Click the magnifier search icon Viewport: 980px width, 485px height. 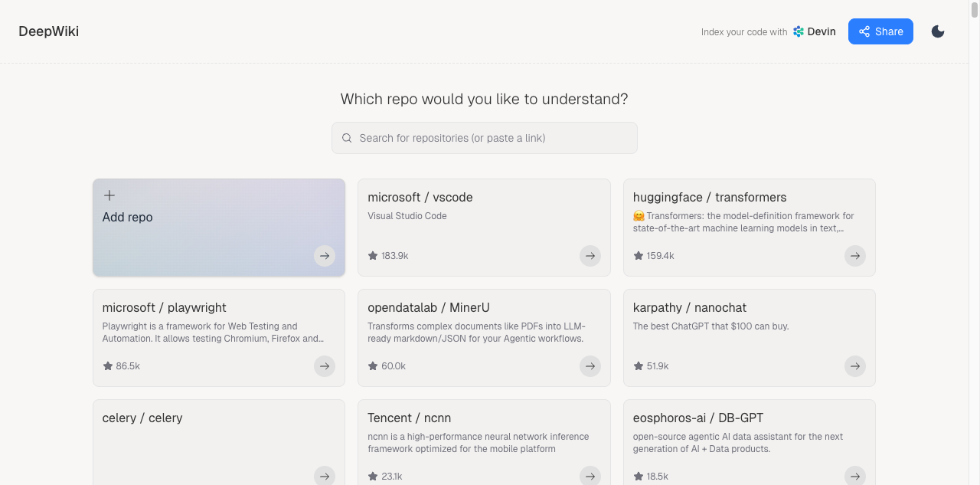click(x=347, y=138)
